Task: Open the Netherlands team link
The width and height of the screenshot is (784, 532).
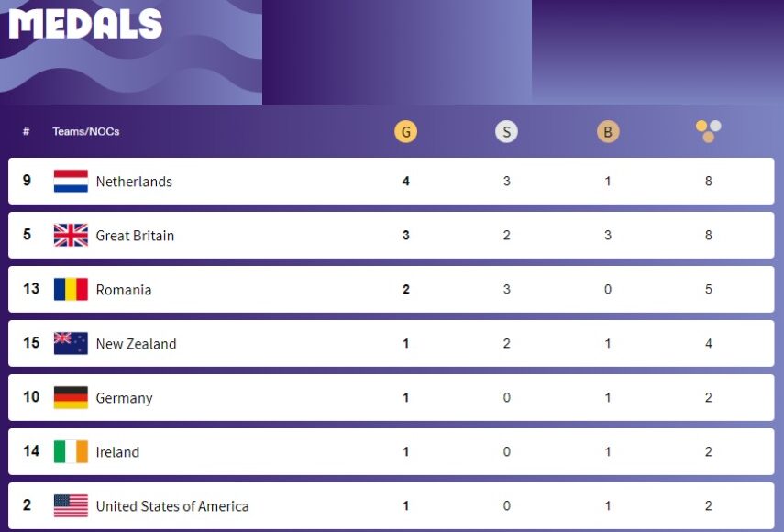Action: pos(134,182)
